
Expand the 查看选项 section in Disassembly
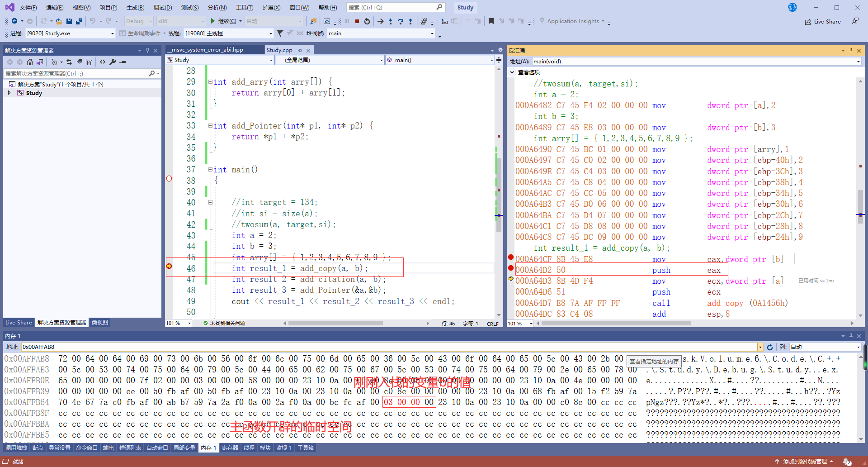(x=512, y=72)
